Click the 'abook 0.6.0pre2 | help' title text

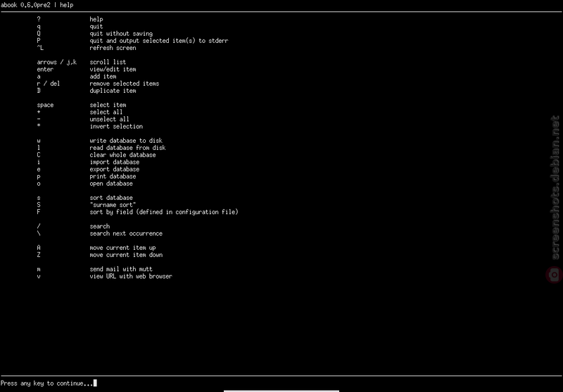(37, 5)
